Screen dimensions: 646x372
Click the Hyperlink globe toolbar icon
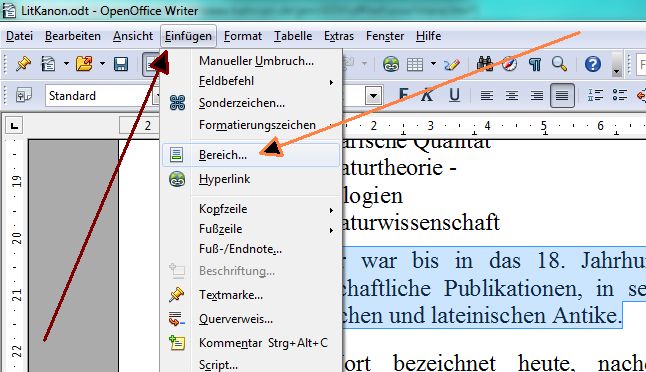pos(391,64)
